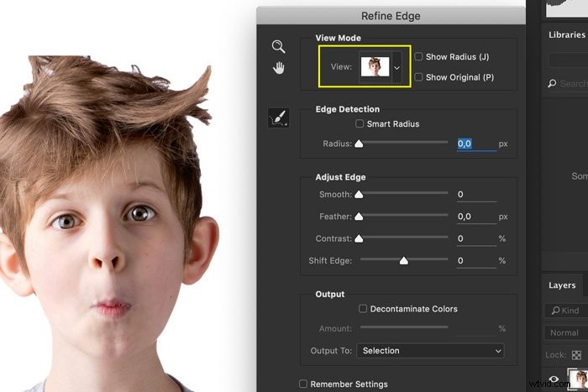Select the layer thumbnail in Layers panel

click(578, 379)
